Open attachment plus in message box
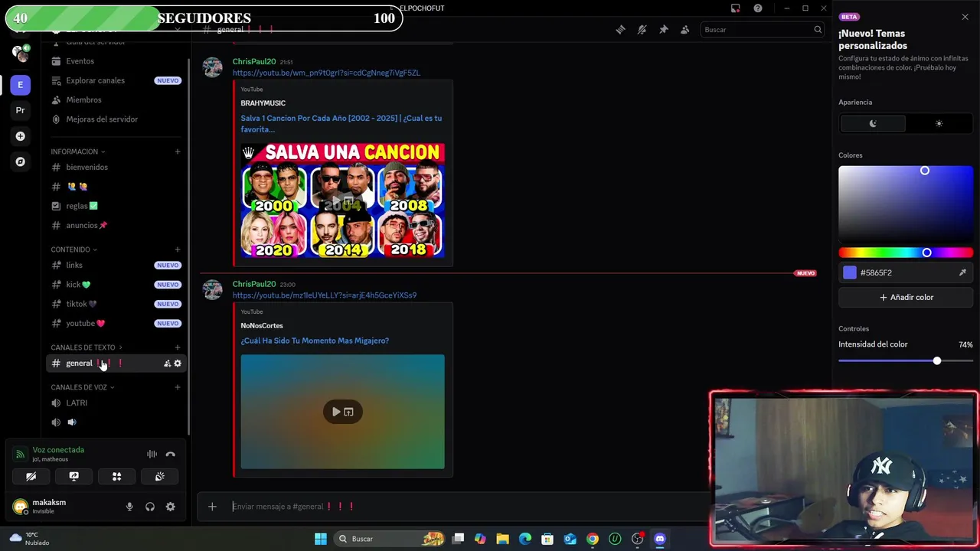Image resolution: width=980 pixels, height=551 pixels. coord(213,507)
